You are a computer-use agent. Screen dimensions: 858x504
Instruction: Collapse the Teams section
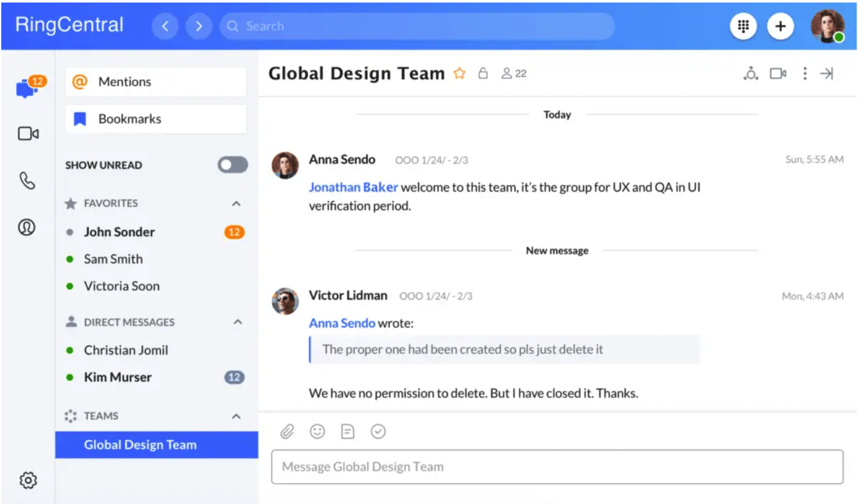tap(236, 417)
